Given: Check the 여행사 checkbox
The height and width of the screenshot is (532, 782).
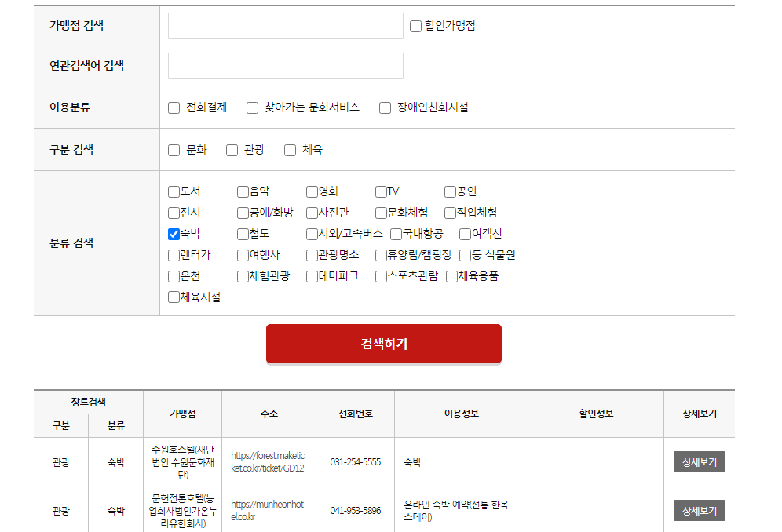Looking at the screenshot, I should (x=243, y=255).
